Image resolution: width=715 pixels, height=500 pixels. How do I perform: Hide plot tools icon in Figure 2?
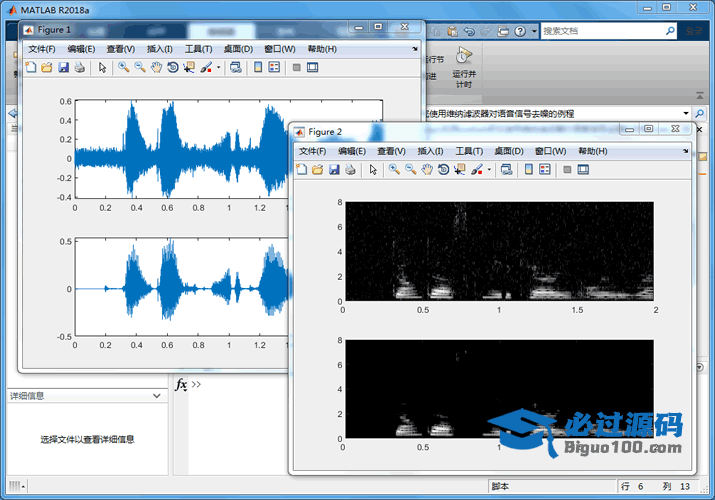coord(567,170)
